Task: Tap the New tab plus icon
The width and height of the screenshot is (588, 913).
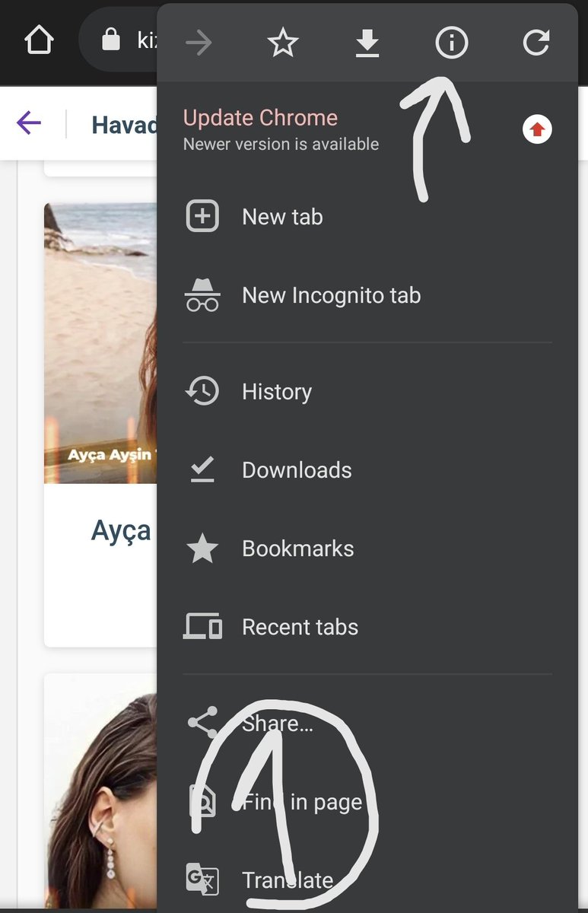Action: [202, 217]
